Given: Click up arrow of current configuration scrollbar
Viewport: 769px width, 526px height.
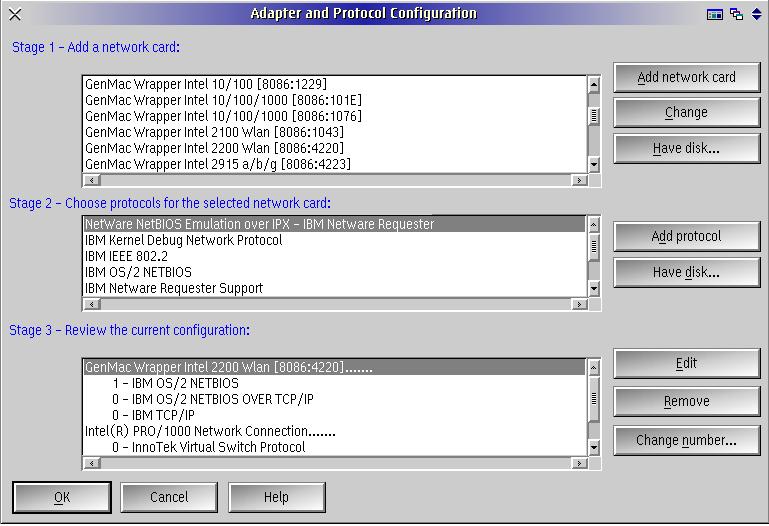Looking at the screenshot, I should (594, 368).
